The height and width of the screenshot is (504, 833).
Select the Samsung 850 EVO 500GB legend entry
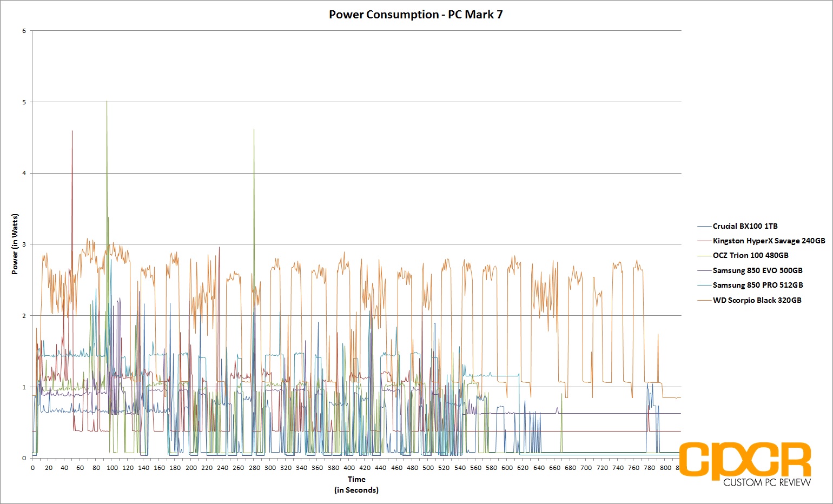point(750,270)
